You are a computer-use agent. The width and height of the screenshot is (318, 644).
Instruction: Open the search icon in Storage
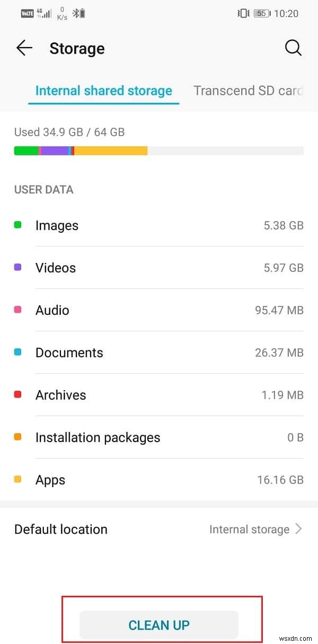293,48
